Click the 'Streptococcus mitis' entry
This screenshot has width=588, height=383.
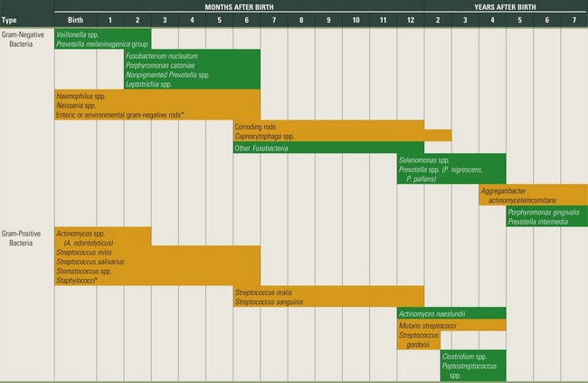coord(84,253)
